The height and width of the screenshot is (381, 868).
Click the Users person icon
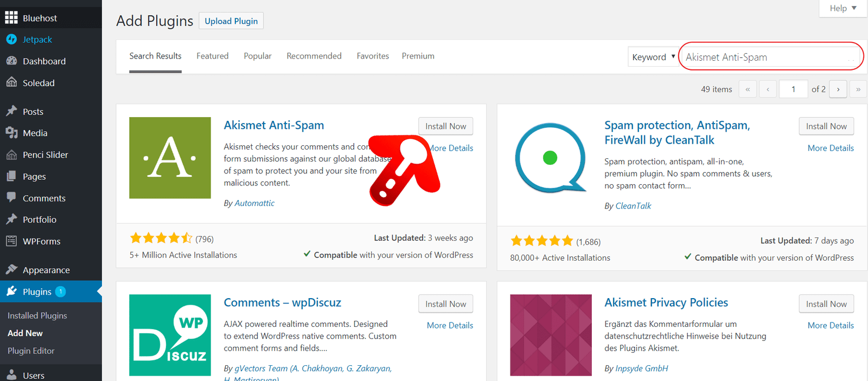11,374
